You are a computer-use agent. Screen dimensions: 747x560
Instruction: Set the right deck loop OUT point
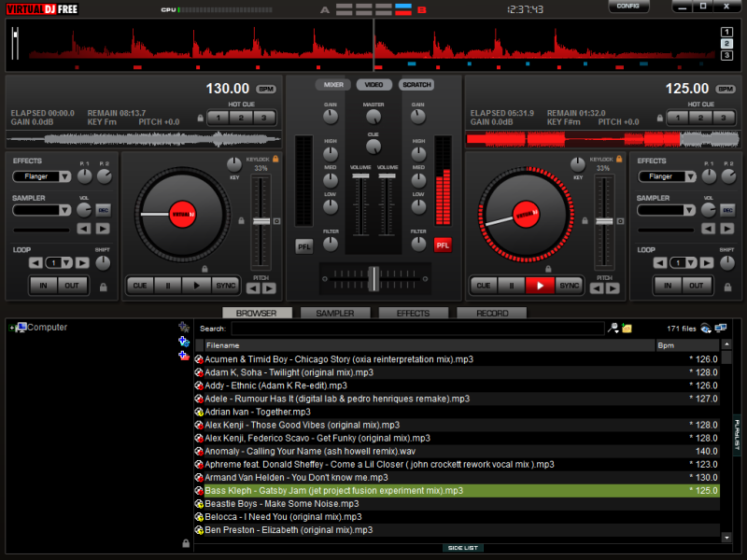(696, 286)
